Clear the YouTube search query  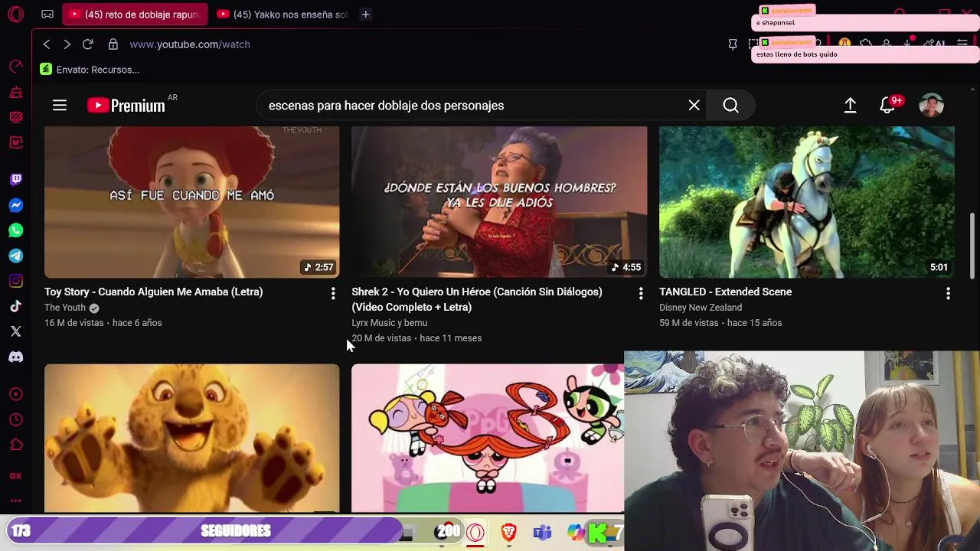click(694, 106)
